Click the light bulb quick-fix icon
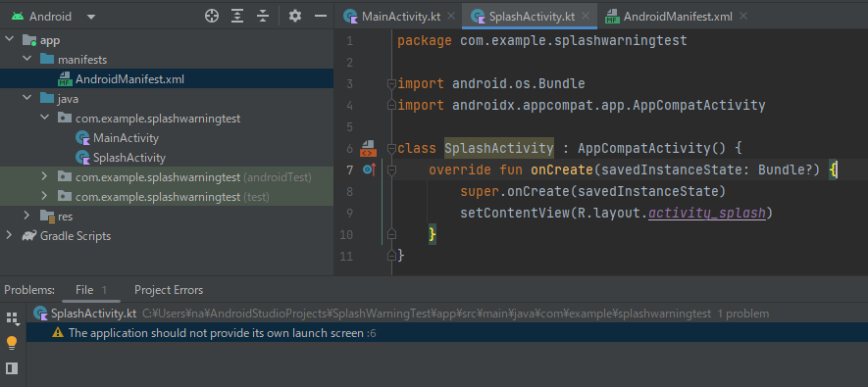The width and height of the screenshot is (868, 387). pyautogui.click(x=12, y=343)
